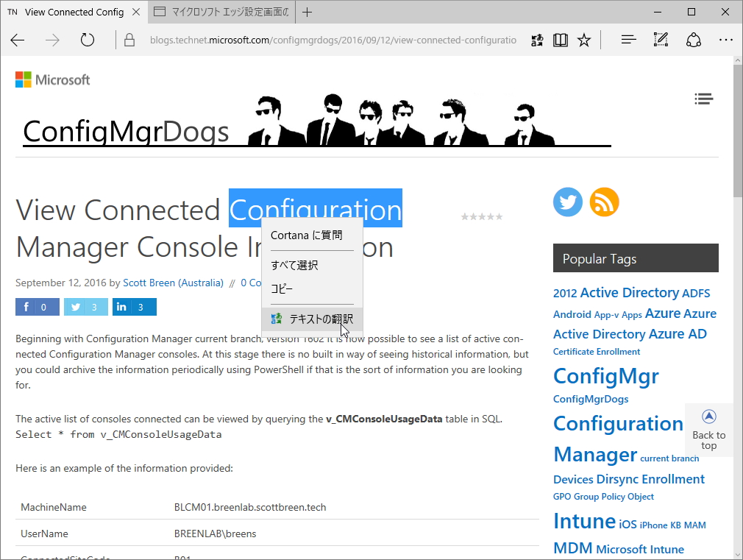
Task: Click the Twitter bird circle icon
Action: [x=568, y=202]
